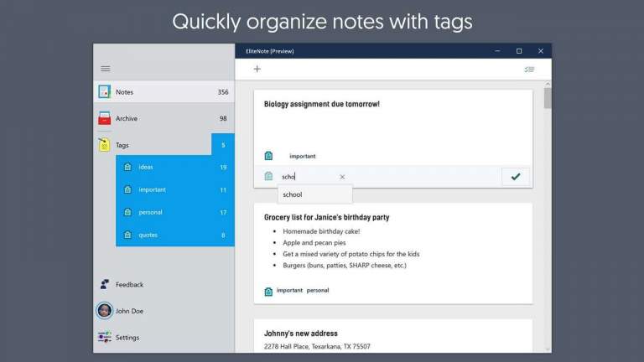Screen dimensions: 644x362
Task: Click the notes list scrollbar thumb
Action: tap(548, 98)
